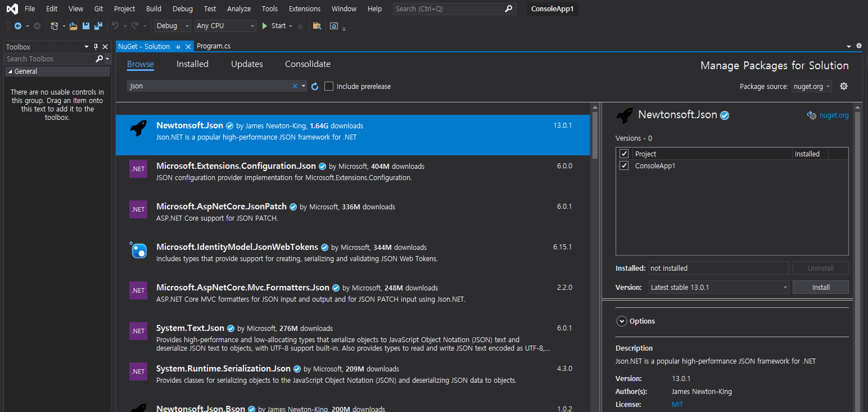
Task: Click Microsoft.IdentityModel.JsonWebTokens package icon
Action: [x=138, y=250]
